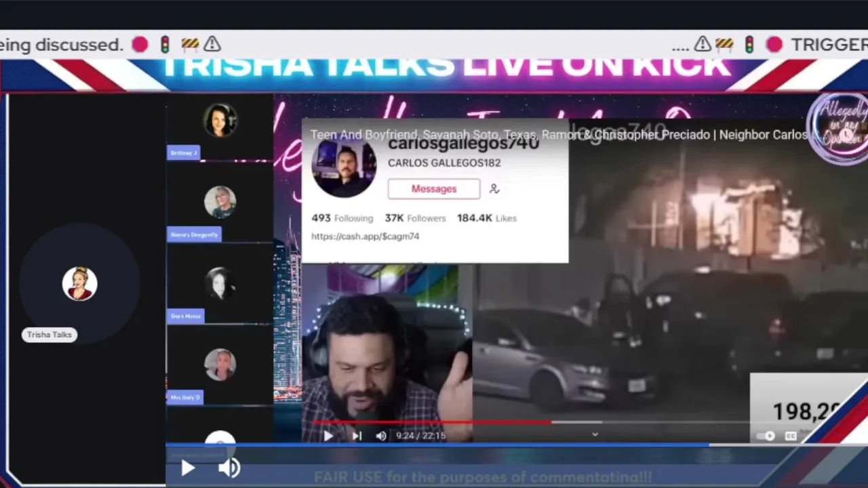Play the embedded YouTube video
The height and width of the screenshot is (488, 868).
coord(328,436)
